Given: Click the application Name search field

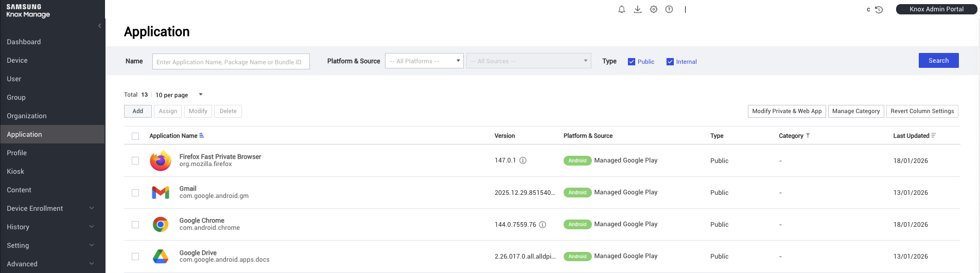Looking at the screenshot, I should point(231,62).
